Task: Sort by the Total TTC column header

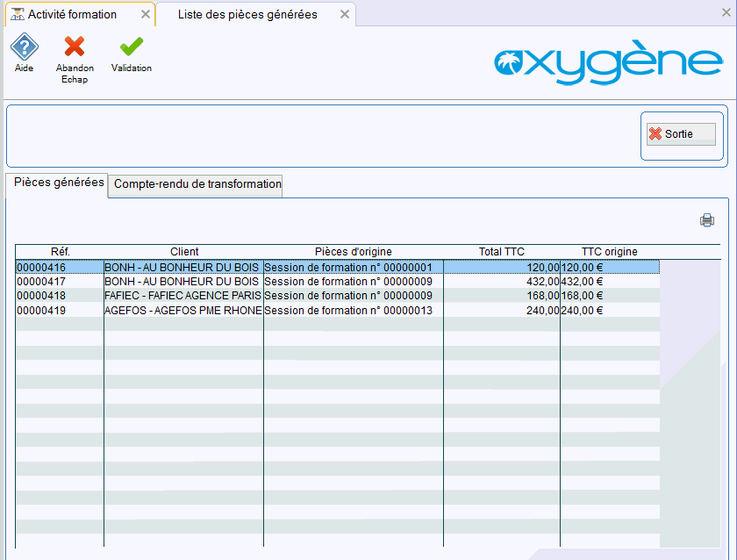Action: [501, 252]
